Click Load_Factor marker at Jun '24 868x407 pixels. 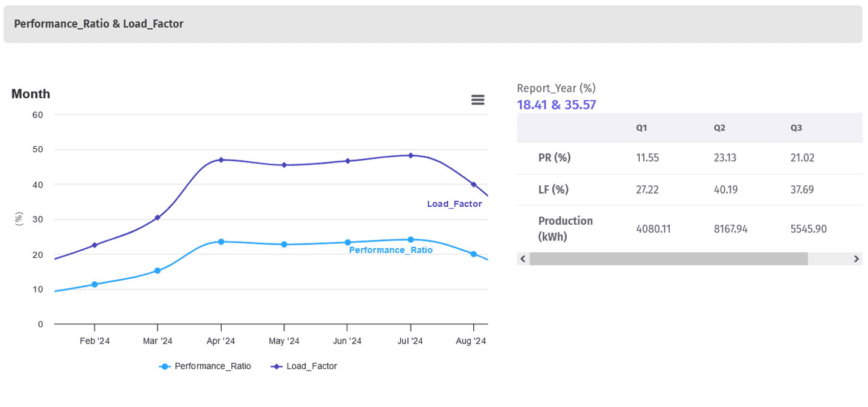pyautogui.click(x=347, y=161)
